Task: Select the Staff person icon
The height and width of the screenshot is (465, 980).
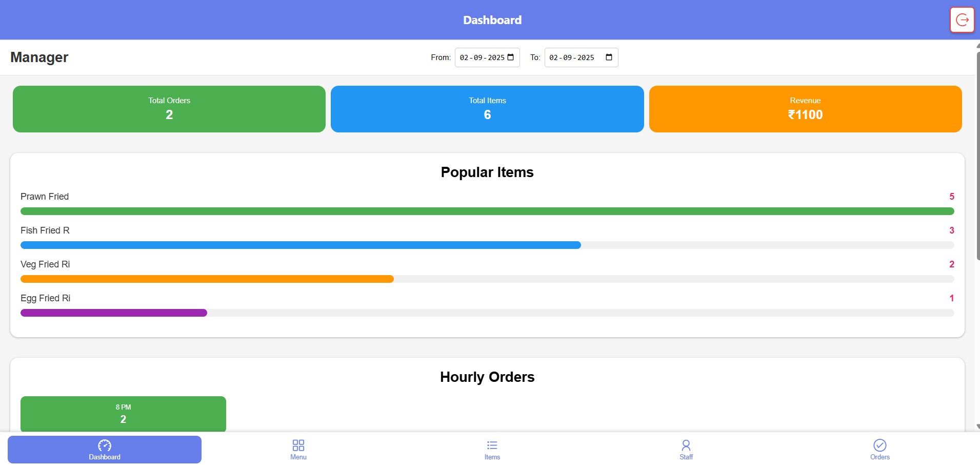Action: pos(686,444)
